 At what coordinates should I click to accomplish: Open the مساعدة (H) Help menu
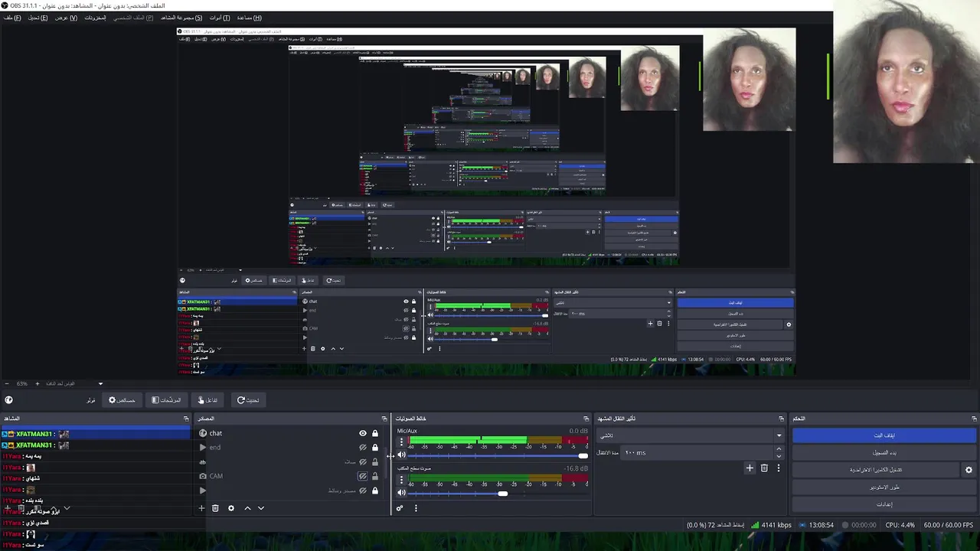(x=249, y=18)
